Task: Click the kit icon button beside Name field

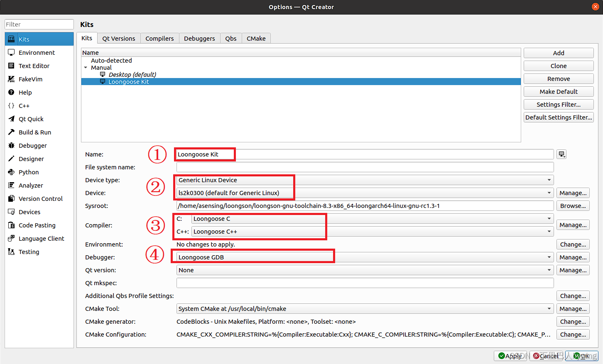Action: coord(561,154)
